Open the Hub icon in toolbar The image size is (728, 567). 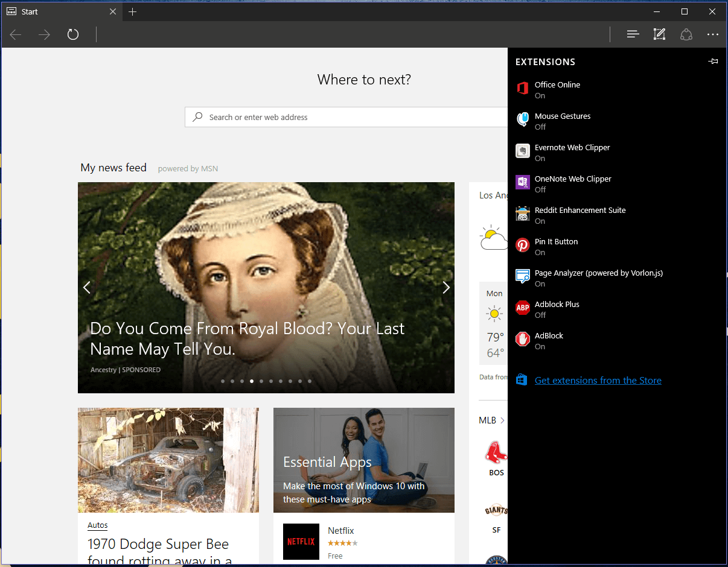point(633,34)
